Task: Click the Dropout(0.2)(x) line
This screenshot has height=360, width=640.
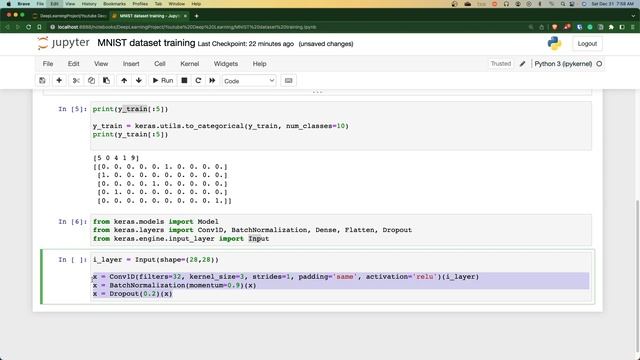Action: (x=132, y=294)
